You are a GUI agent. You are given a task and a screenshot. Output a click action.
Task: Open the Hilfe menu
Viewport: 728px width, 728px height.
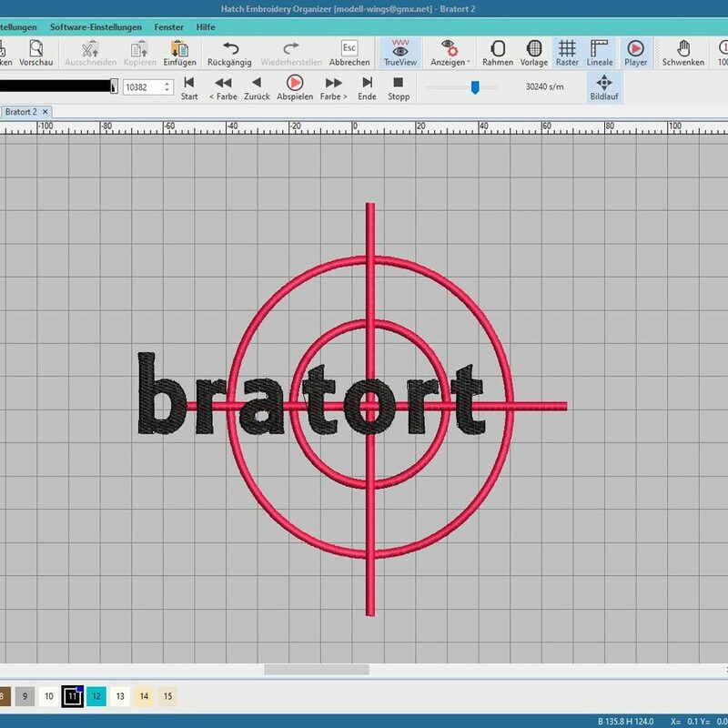(206, 27)
